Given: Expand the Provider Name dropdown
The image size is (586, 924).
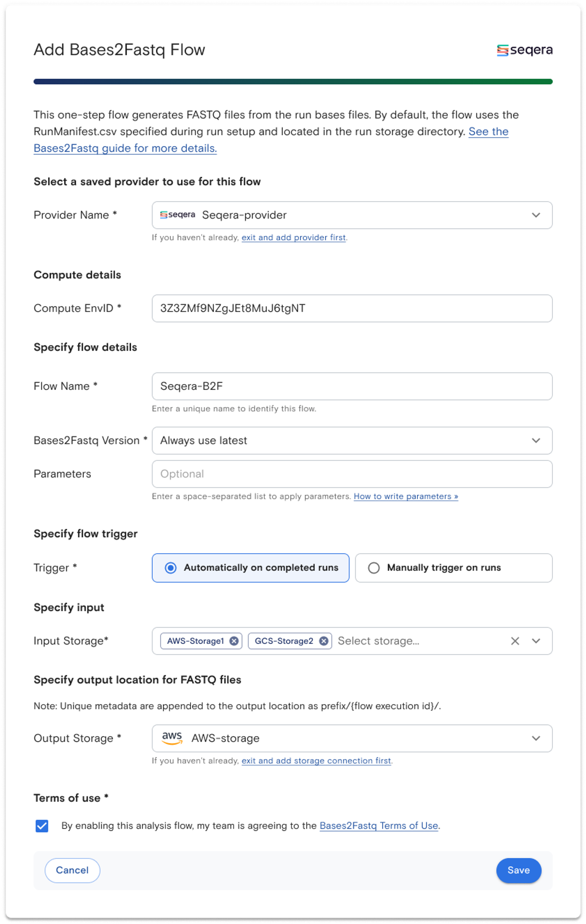Looking at the screenshot, I should pos(536,215).
